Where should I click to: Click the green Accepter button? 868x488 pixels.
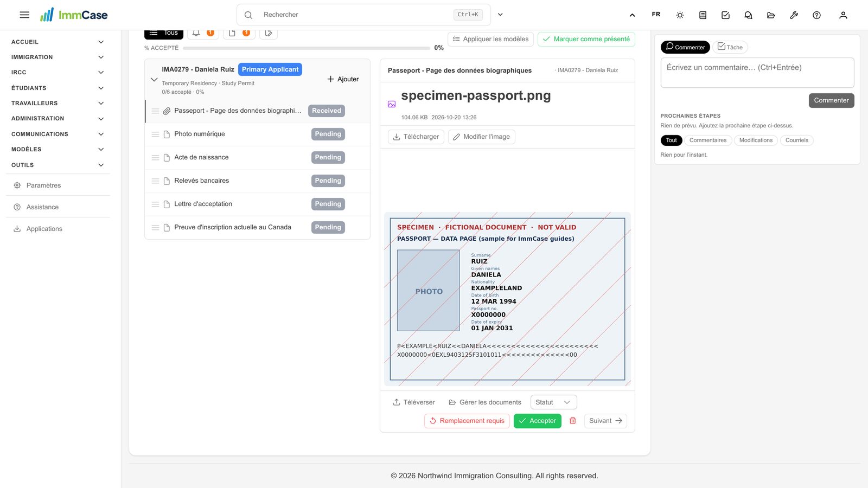pos(537,421)
